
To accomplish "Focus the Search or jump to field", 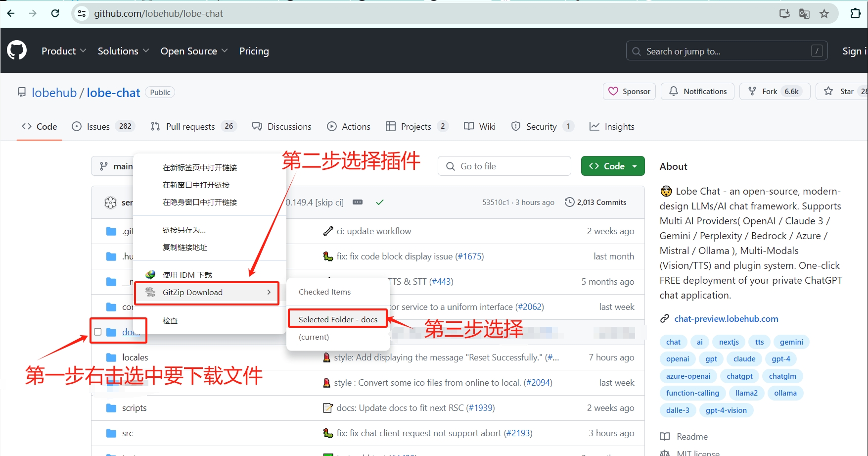I will pyautogui.click(x=727, y=51).
